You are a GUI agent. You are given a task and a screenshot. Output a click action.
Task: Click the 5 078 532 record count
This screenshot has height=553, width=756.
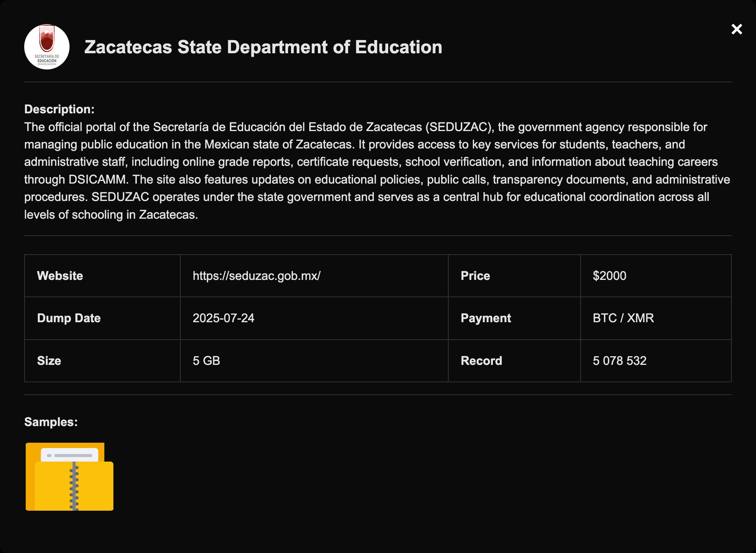(620, 361)
